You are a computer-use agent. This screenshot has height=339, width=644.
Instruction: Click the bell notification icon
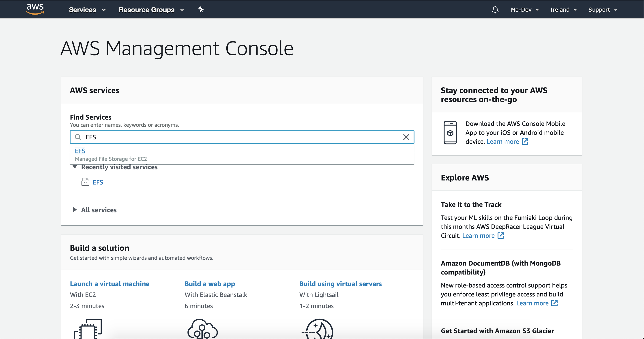(x=495, y=9)
